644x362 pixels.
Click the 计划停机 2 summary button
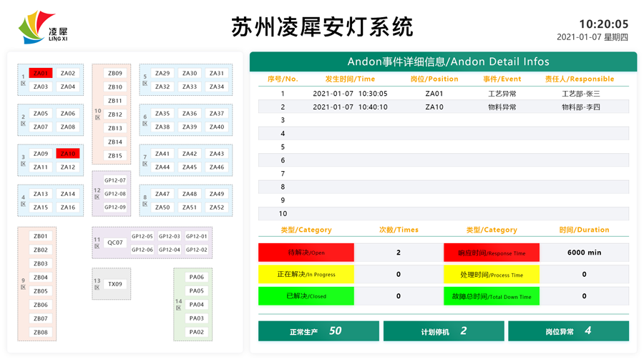pos(444,331)
